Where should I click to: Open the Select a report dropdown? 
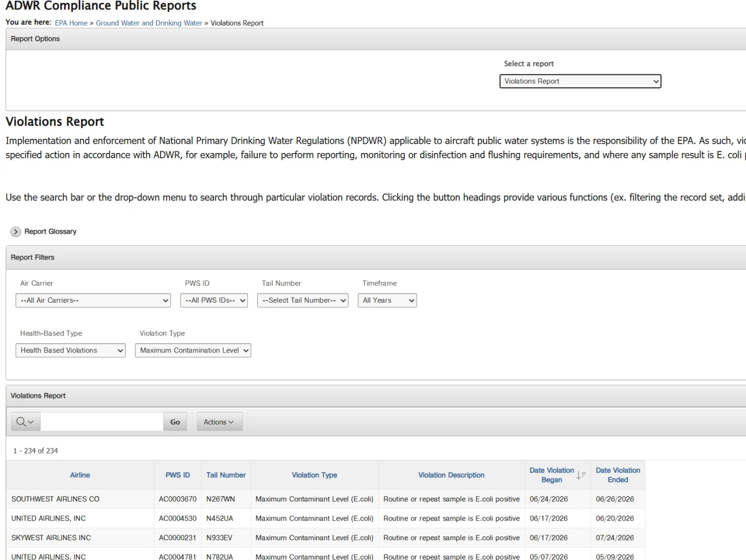click(580, 81)
